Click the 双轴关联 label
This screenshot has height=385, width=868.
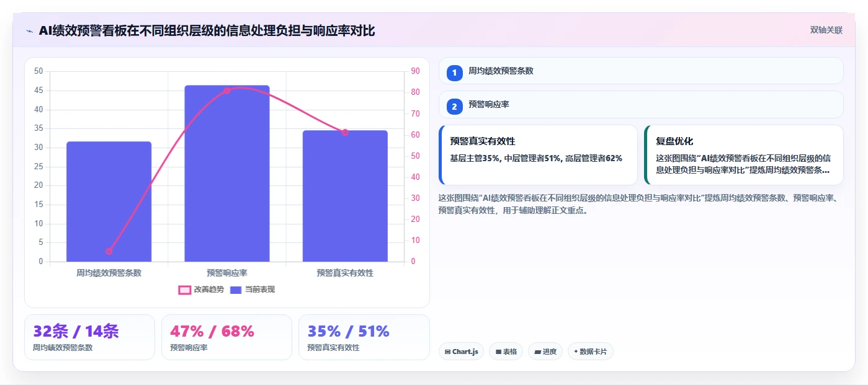pyautogui.click(x=826, y=30)
